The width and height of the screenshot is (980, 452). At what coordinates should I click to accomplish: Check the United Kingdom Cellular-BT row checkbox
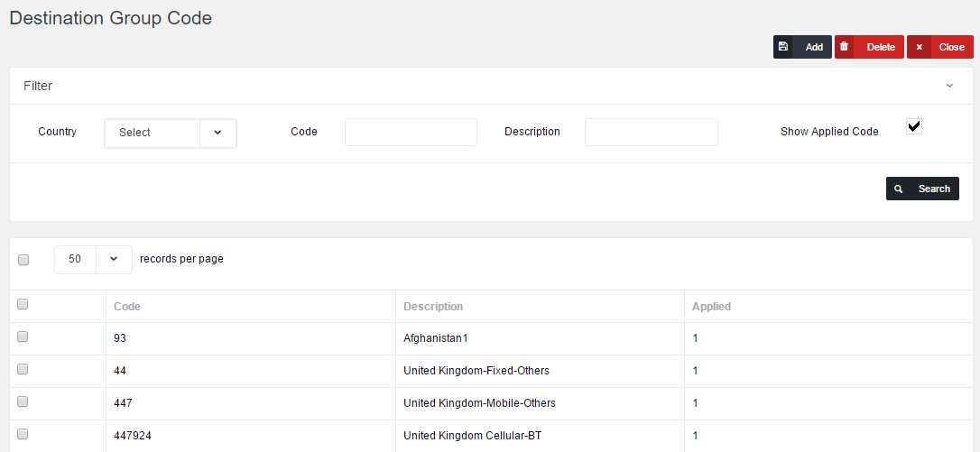[x=23, y=435]
